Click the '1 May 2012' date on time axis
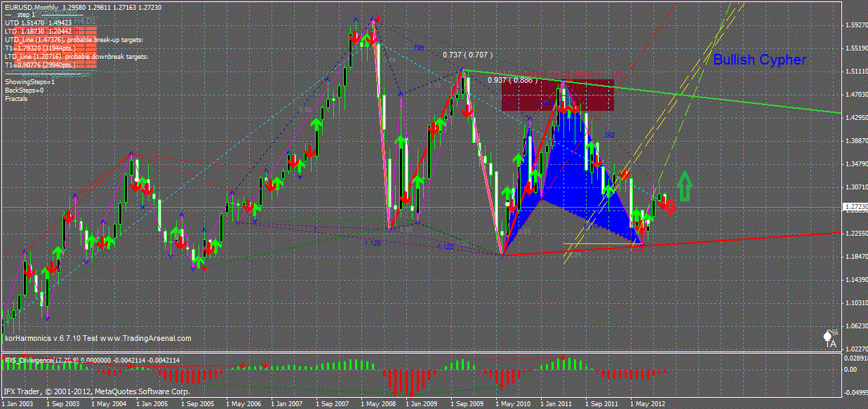 [648, 404]
